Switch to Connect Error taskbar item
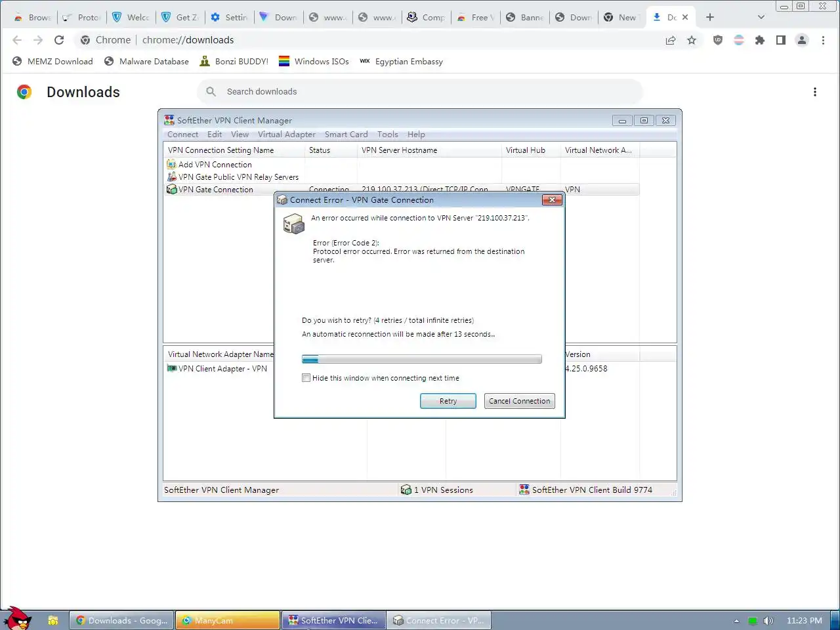Viewport: 840px width, 630px height. [x=438, y=620]
